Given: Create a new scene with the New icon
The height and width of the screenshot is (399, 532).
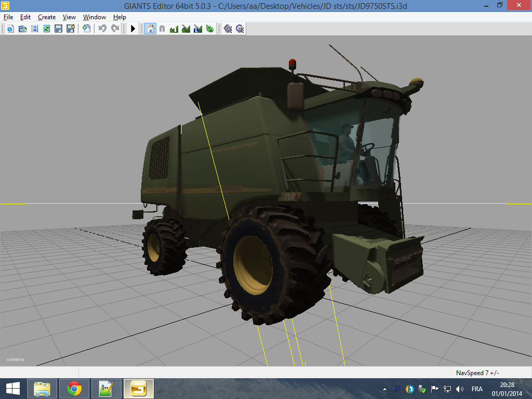Looking at the screenshot, I should tap(10, 29).
